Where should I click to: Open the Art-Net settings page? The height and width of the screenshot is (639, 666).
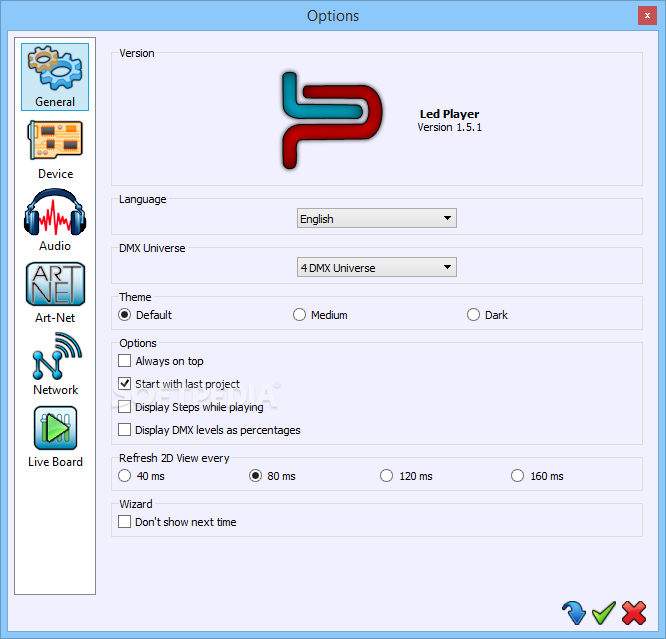coord(55,292)
